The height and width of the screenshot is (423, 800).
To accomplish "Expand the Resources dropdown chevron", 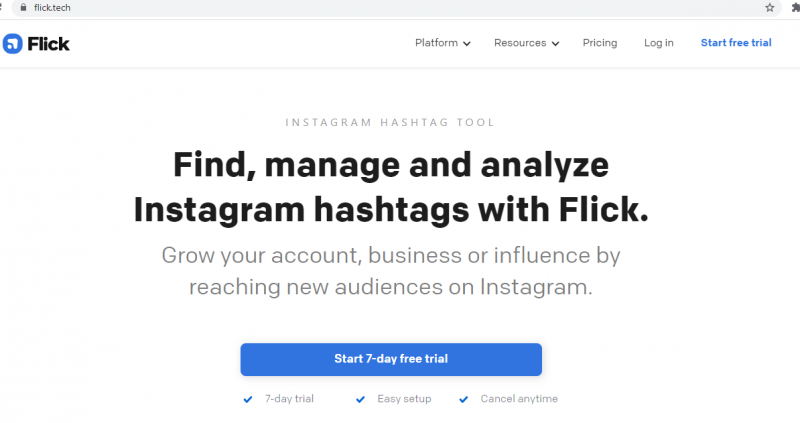I will click(x=556, y=44).
